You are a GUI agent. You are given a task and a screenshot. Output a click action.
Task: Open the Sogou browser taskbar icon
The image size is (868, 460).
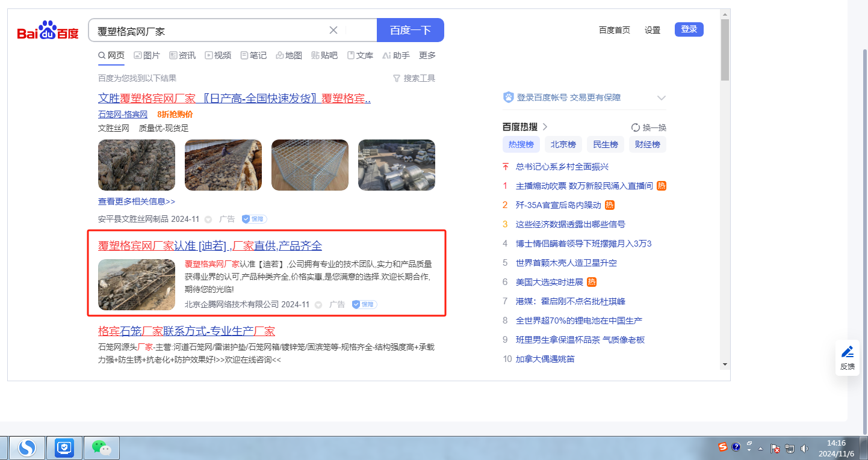point(27,447)
